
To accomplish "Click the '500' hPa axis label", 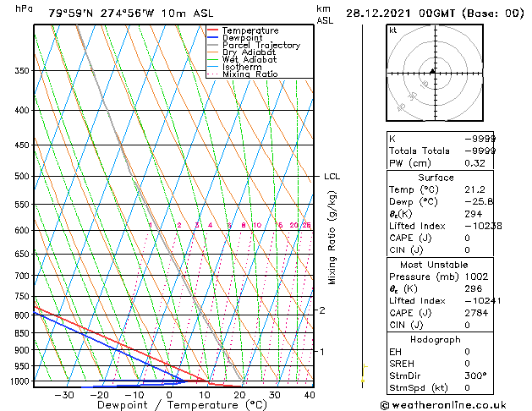I will point(22,176).
